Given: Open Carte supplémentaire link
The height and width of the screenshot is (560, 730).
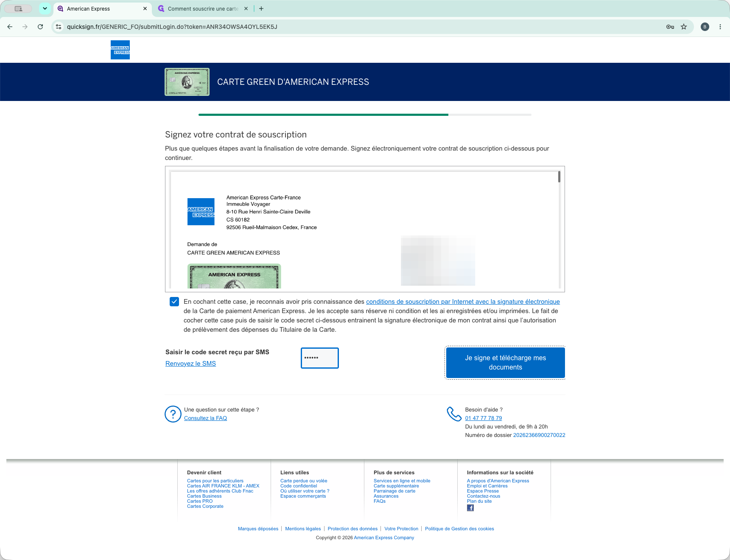Looking at the screenshot, I should 396,486.
